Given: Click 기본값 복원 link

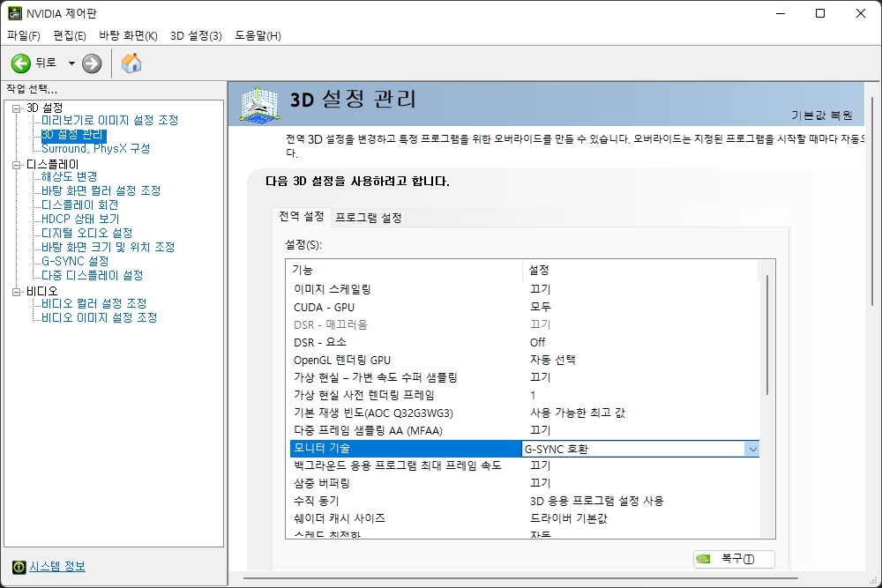Looking at the screenshot, I should [x=822, y=115].
